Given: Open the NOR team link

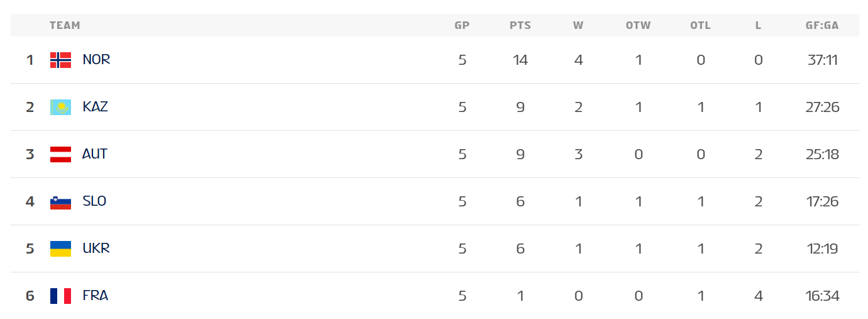Looking at the screenshot, I should 96,60.
